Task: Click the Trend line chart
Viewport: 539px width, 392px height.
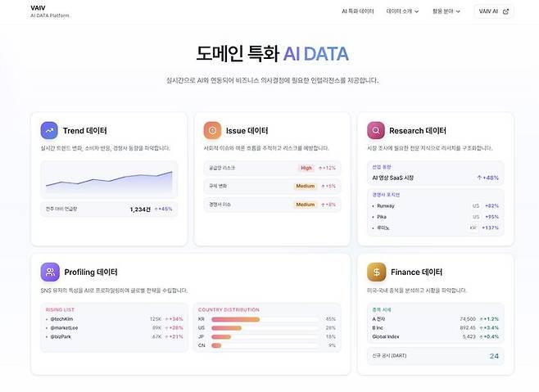Action: pos(109,179)
